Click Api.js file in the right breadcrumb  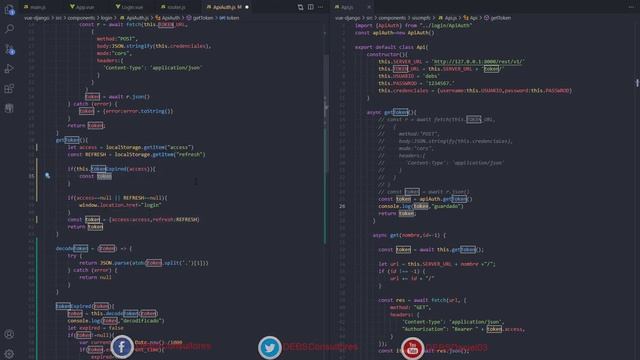[447, 18]
